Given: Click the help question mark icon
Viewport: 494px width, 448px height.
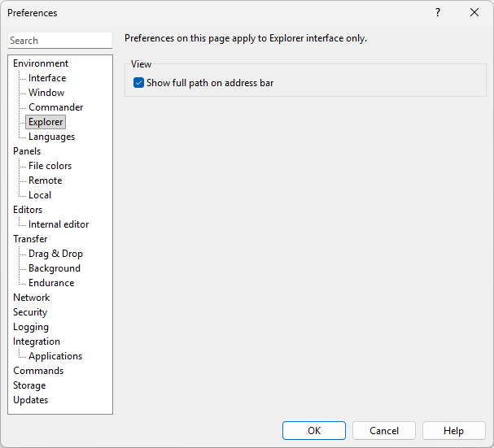Looking at the screenshot, I should [x=437, y=12].
